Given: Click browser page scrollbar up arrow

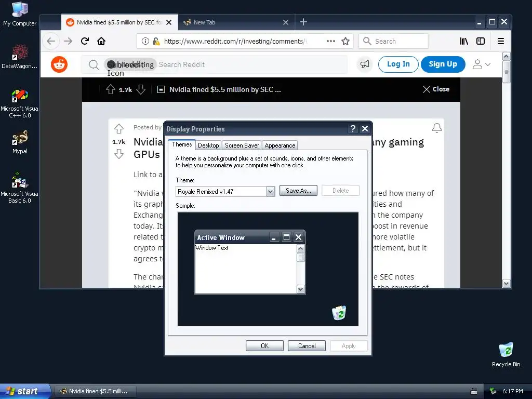Looking at the screenshot, I should (x=506, y=56).
